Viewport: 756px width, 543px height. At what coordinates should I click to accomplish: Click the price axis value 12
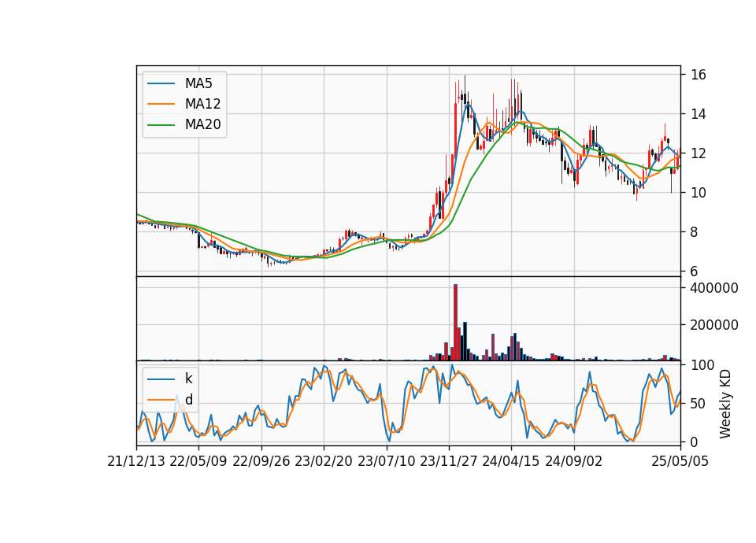(x=699, y=153)
